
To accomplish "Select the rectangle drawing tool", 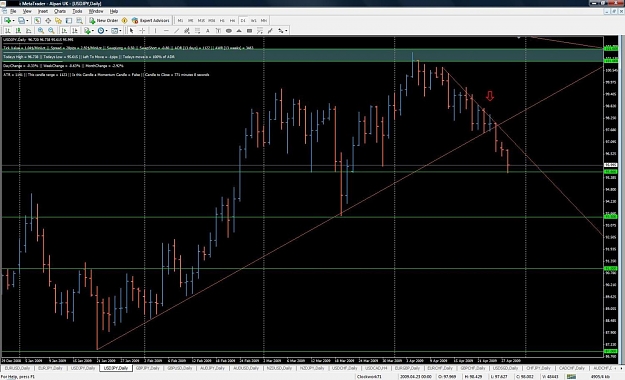I will coord(250,30).
